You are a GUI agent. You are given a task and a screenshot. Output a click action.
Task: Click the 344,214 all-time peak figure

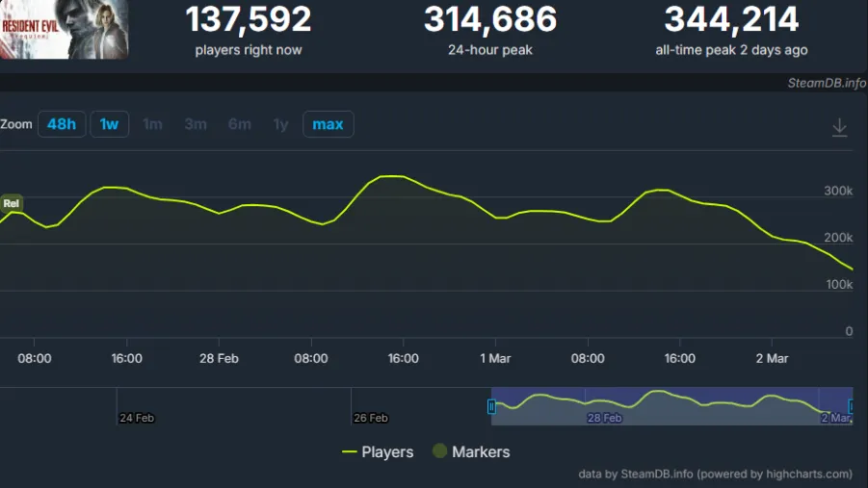coord(731,19)
